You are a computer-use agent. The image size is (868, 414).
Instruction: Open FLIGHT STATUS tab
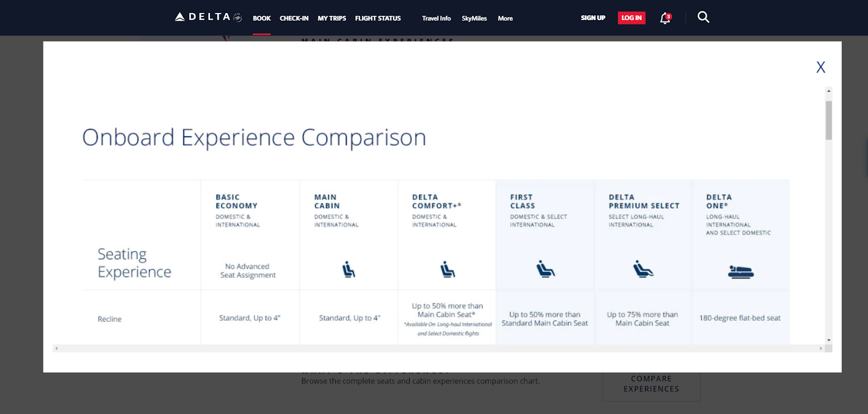coord(378,18)
